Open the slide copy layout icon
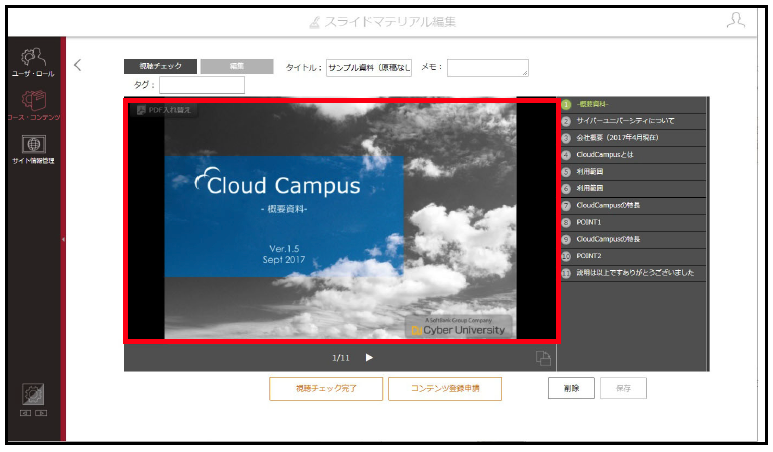 tap(543, 358)
